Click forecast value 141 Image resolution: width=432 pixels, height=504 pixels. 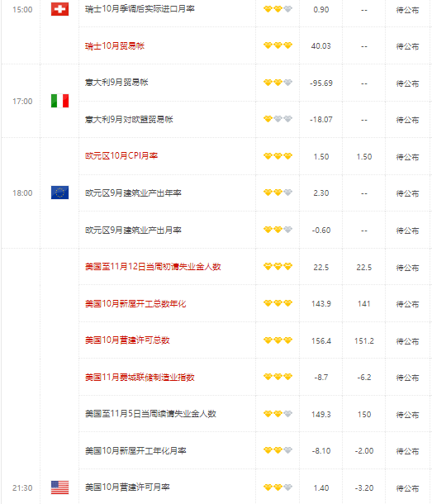[364, 304]
